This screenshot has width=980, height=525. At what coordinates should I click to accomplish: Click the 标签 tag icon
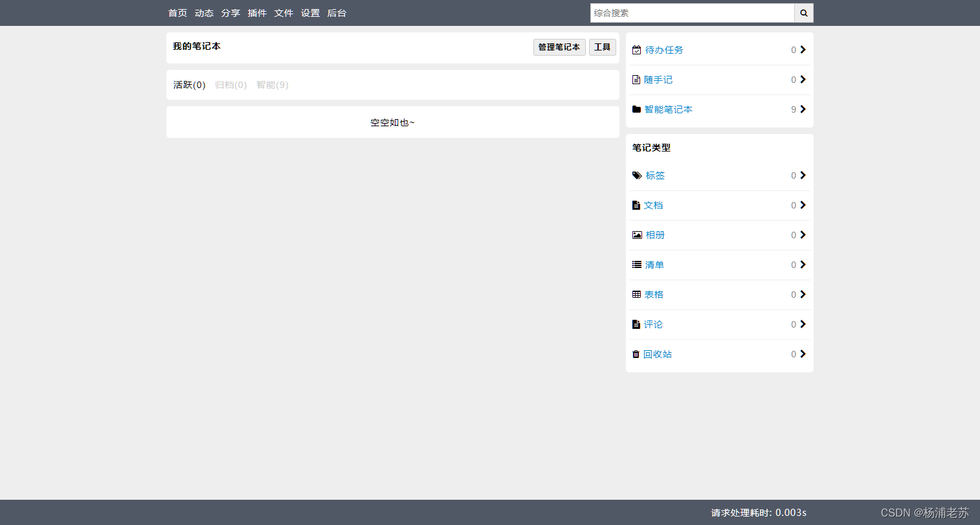pyautogui.click(x=636, y=175)
